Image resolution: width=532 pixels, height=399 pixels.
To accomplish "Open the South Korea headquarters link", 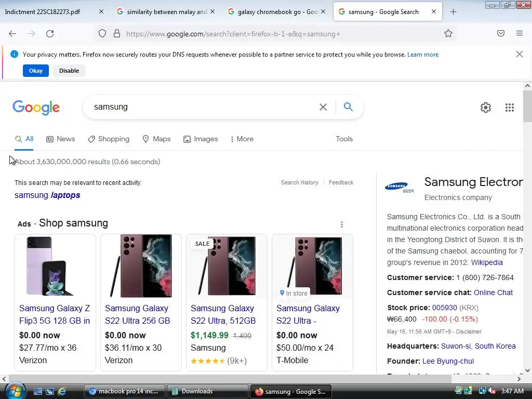I will pyautogui.click(x=495, y=346).
